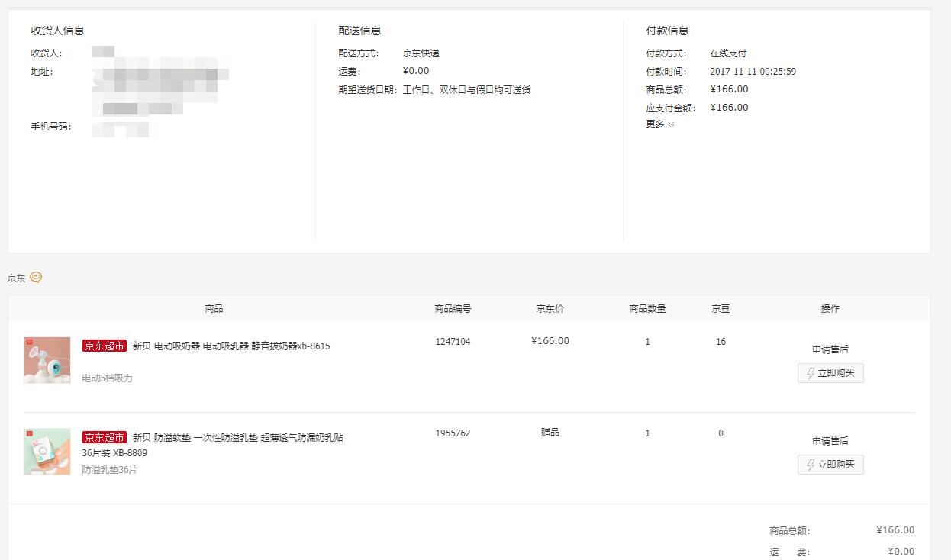Click the chat smiley icon beside 京东
The width and height of the screenshot is (951, 560).
coord(36,278)
